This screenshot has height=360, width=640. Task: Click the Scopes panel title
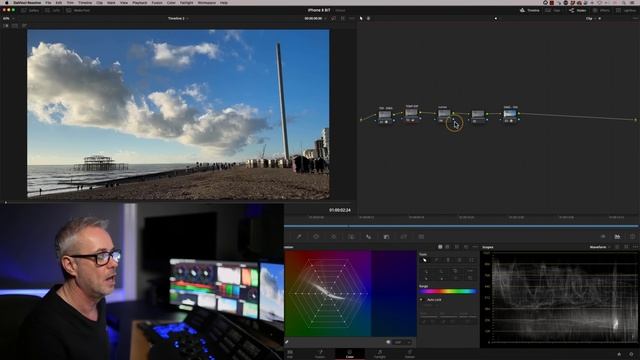(x=488, y=247)
